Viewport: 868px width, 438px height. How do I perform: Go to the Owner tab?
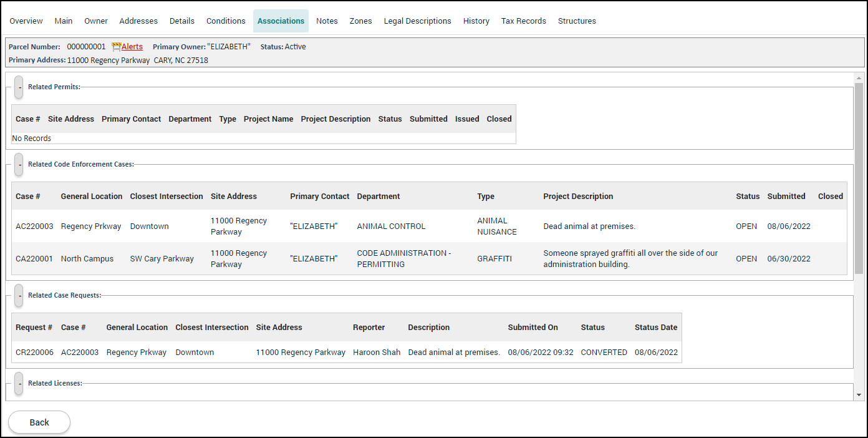point(96,21)
